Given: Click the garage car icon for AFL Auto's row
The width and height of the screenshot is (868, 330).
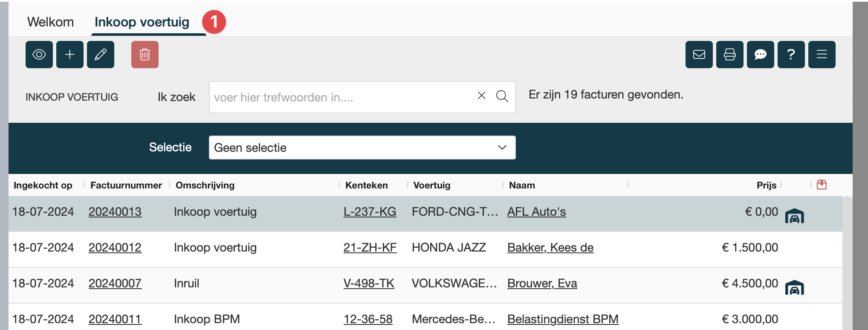Looking at the screenshot, I should point(795,216).
